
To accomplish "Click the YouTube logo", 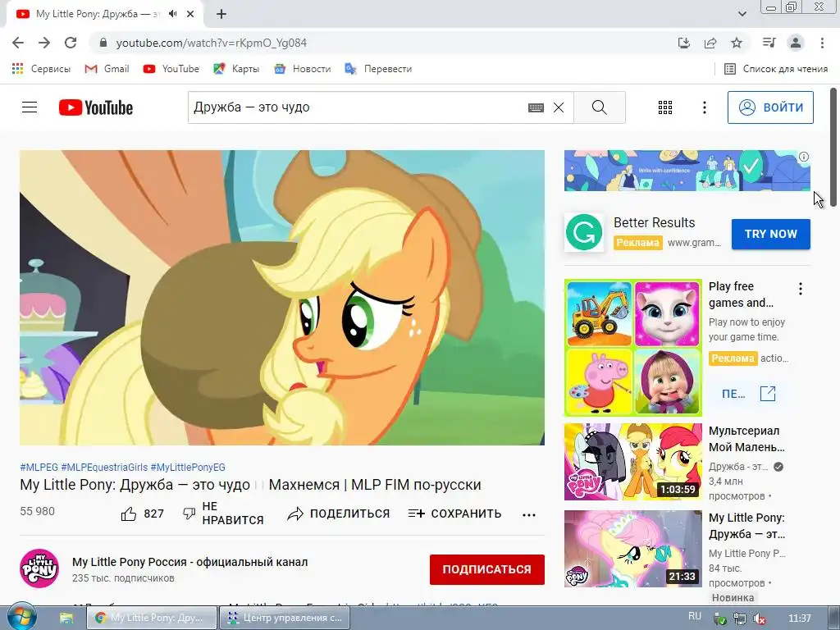I will pos(96,107).
